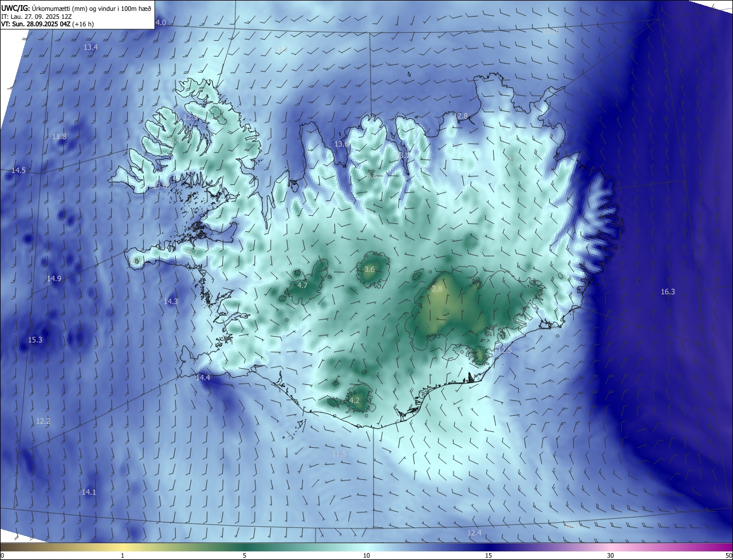Select the 14.9 value label
This screenshot has height=560, width=733.
(54, 279)
